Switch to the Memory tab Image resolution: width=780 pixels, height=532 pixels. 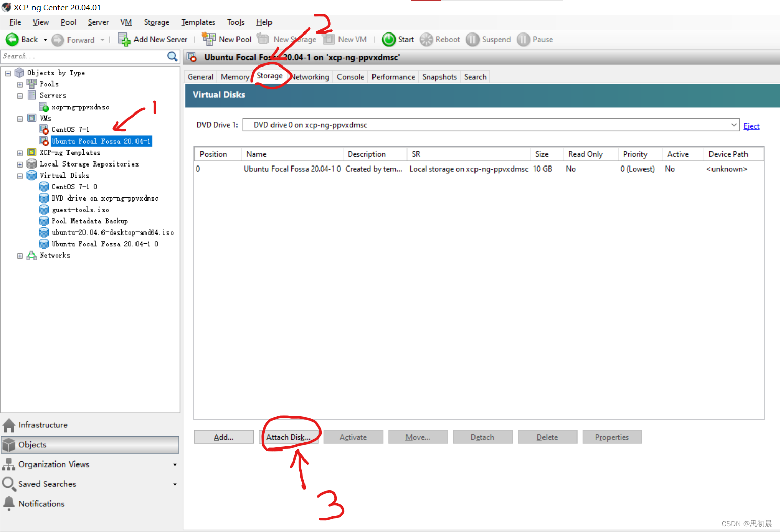234,77
